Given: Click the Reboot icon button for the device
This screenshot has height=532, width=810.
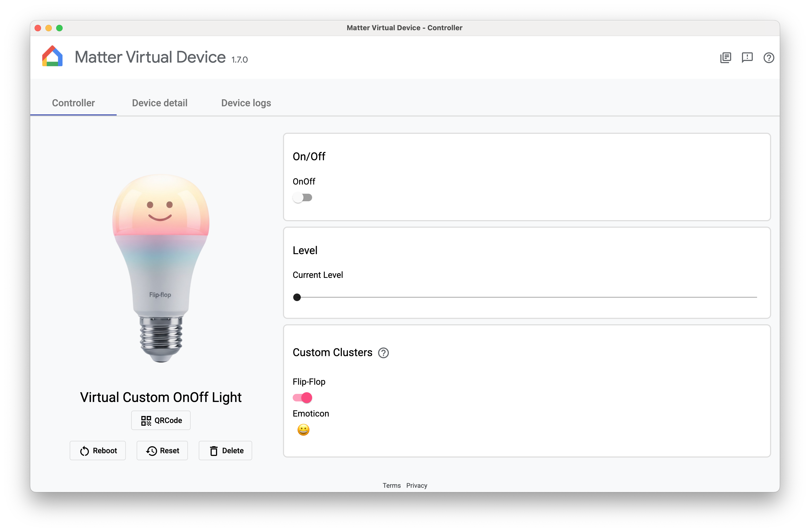Looking at the screenshot, I should [84, 450].
